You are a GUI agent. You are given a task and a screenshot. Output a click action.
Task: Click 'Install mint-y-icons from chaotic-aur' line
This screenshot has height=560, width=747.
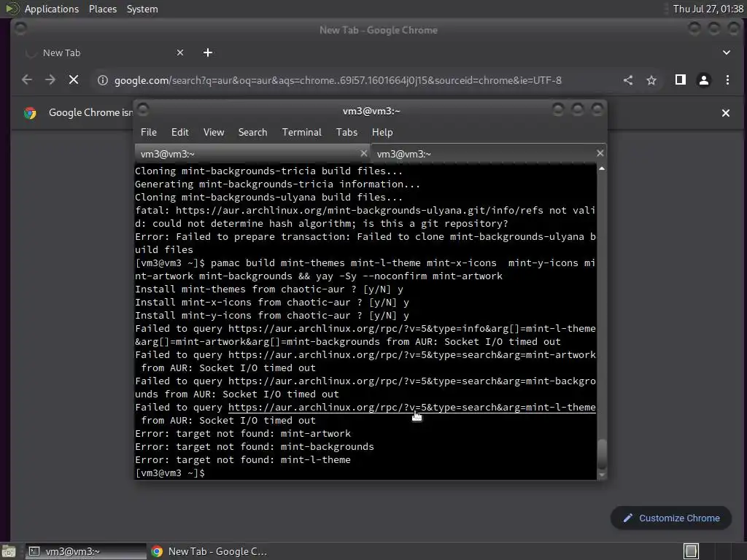coord(272,316)
